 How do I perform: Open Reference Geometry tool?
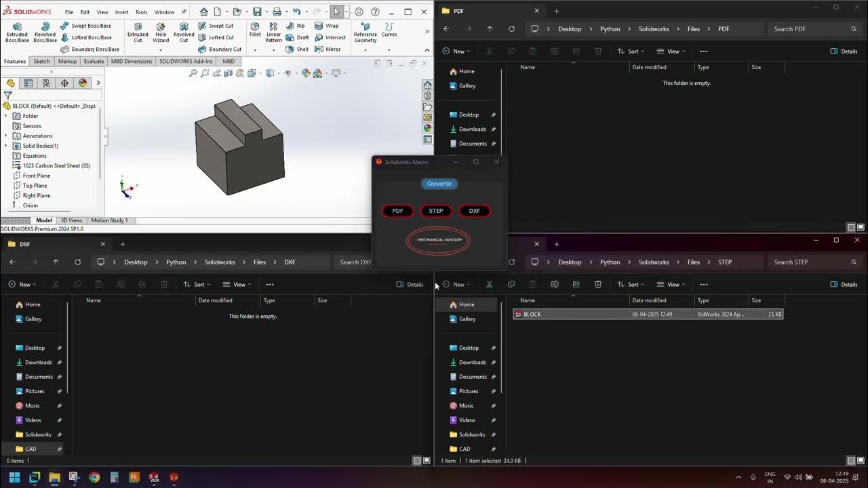pyautogui.click(x=365, y=33)
